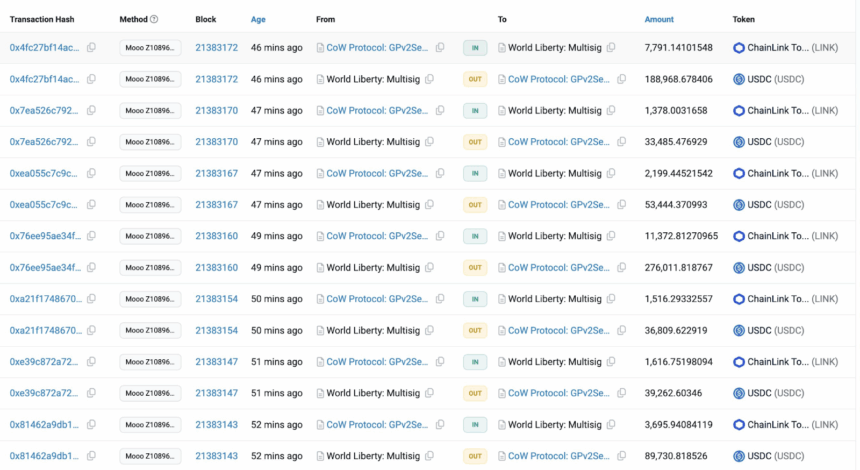Open block 21383147 in the 1,616.75198094 row
Screen dimensions: 860x470
coord(217,362)
